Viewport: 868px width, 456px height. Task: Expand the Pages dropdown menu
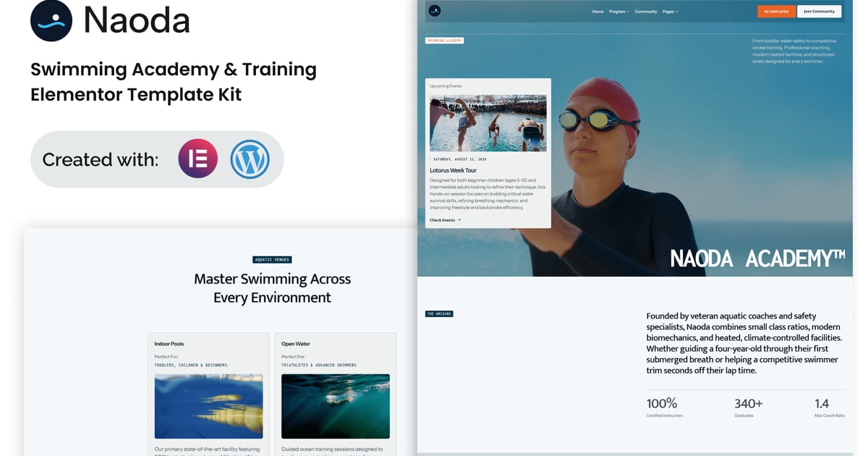pyautogui.click(x=671, y=12)
